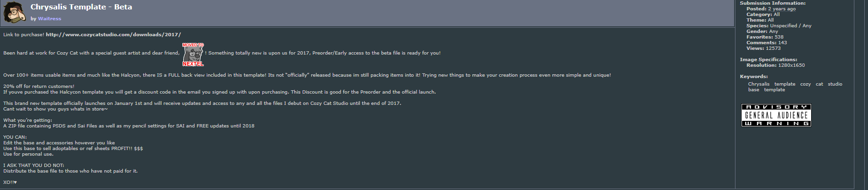
Task: Click the Comments count 143
Action: [x=782, y=43]
